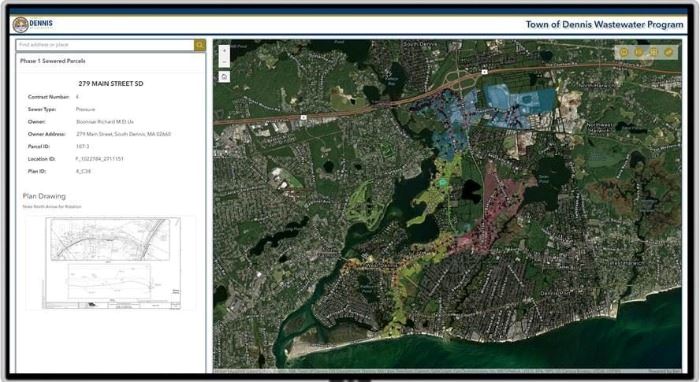Click the 'Plan ID:' label
This screenshot has height=382, width=700.
(x=37, y=171)
